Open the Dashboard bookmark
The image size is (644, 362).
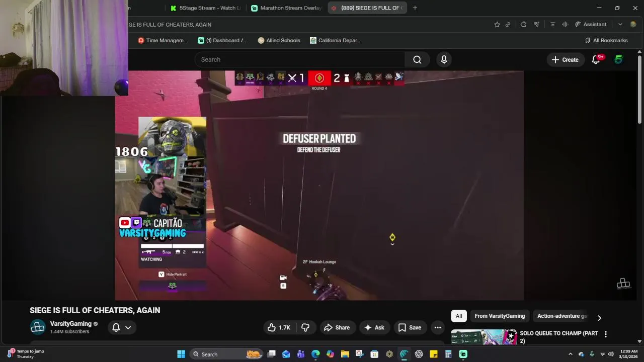click(x=222, y=40)
